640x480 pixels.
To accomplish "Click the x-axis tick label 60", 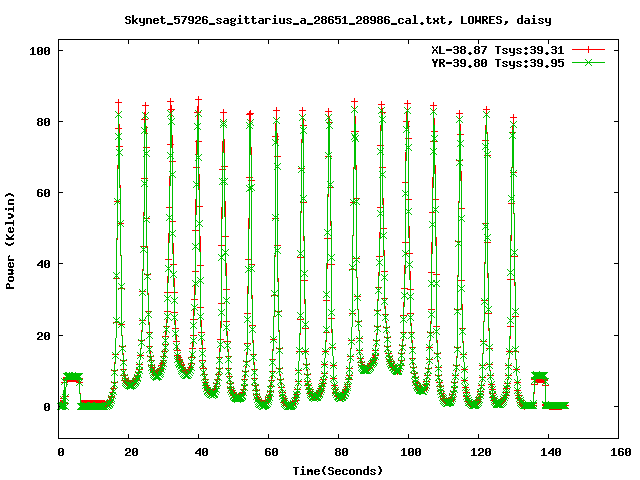I will click(x=271, y=452).
